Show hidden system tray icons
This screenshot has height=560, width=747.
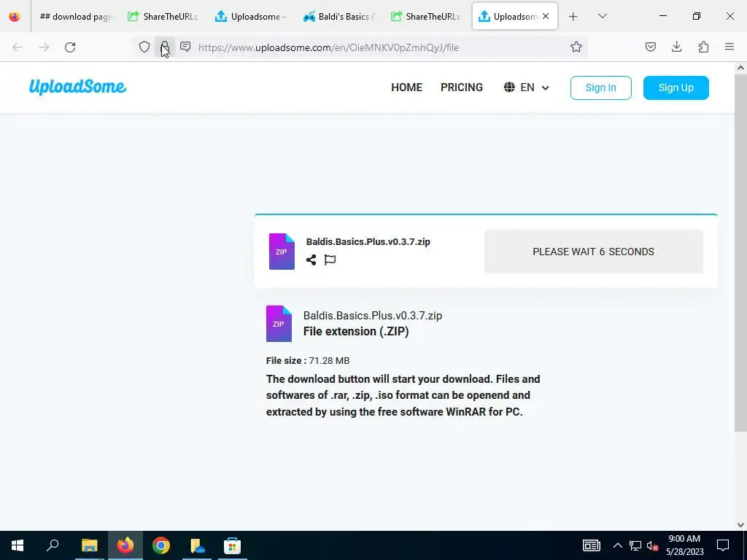point(617,545)
